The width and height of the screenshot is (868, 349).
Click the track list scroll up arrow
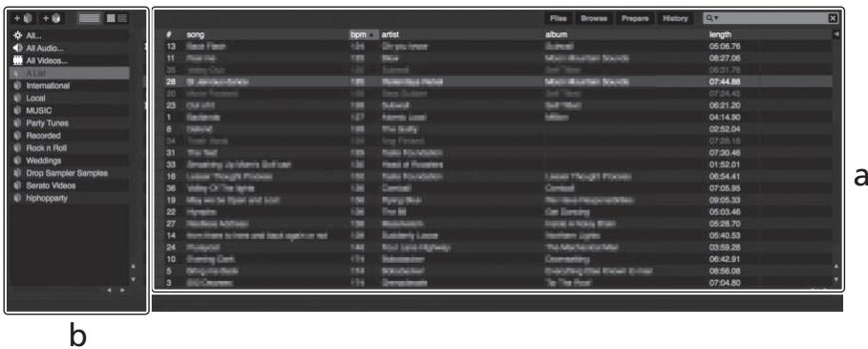(836, 267)
